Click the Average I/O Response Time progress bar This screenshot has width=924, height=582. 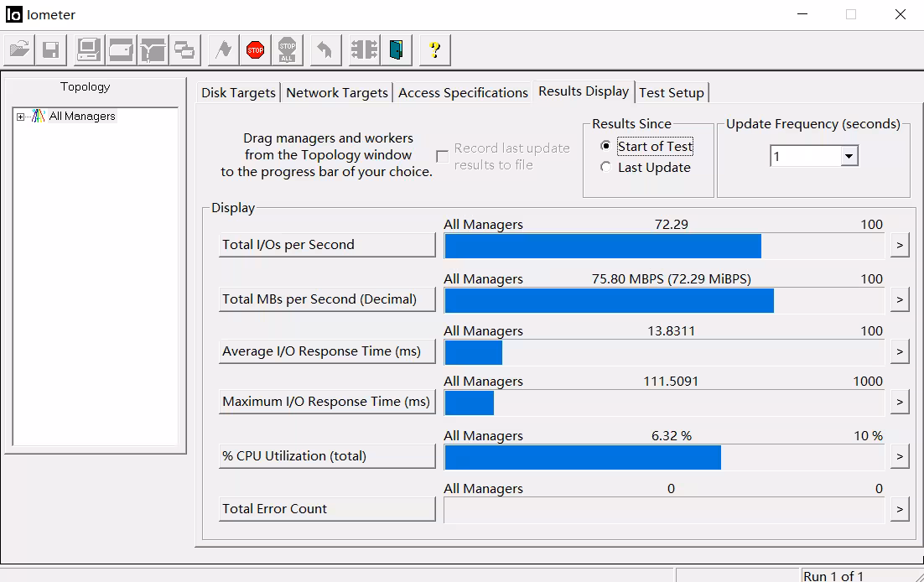point(664,352)
